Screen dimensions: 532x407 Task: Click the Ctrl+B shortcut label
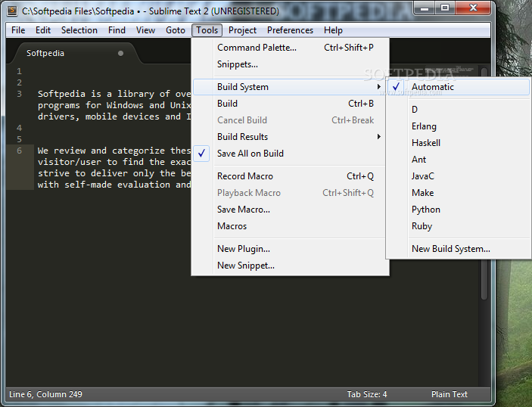pos(361,104)
